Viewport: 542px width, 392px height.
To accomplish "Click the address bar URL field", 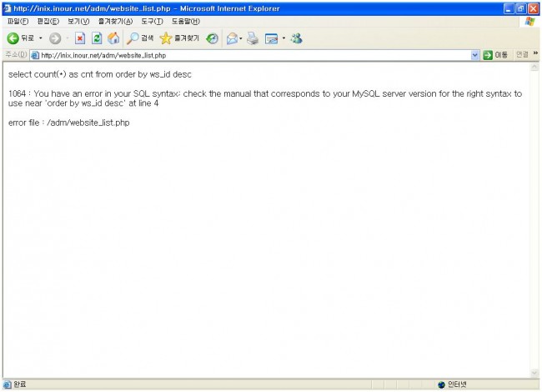I will (255, 55).
